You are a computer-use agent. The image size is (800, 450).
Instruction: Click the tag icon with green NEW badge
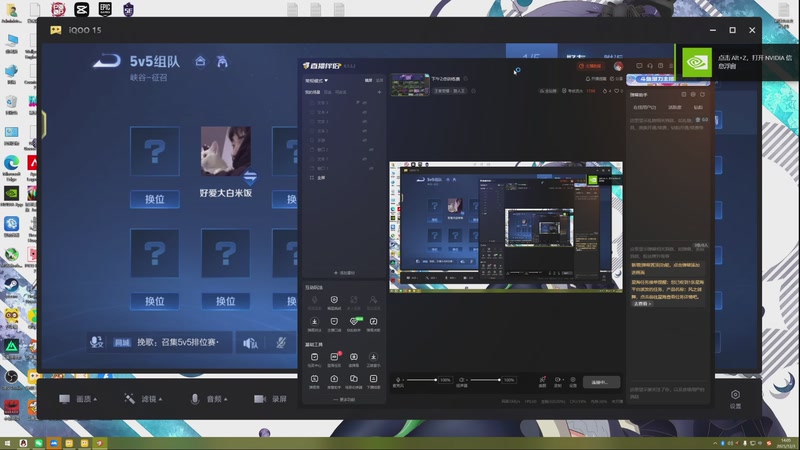(354, 323)
